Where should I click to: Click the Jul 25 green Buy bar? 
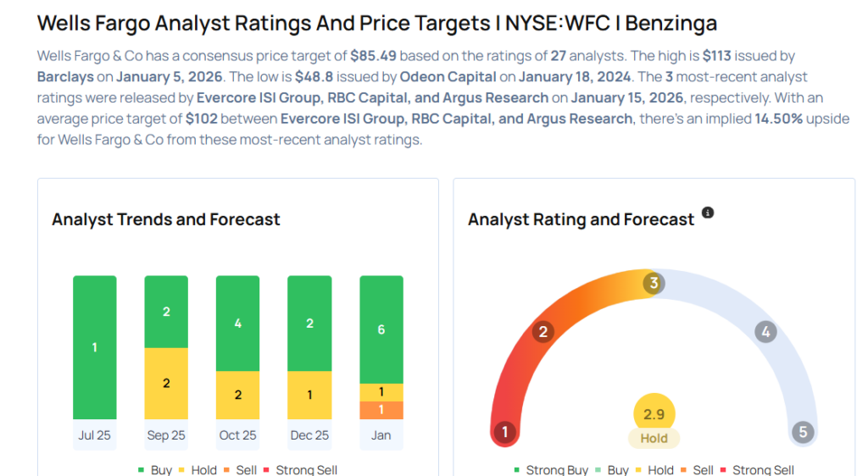(94, 347)
